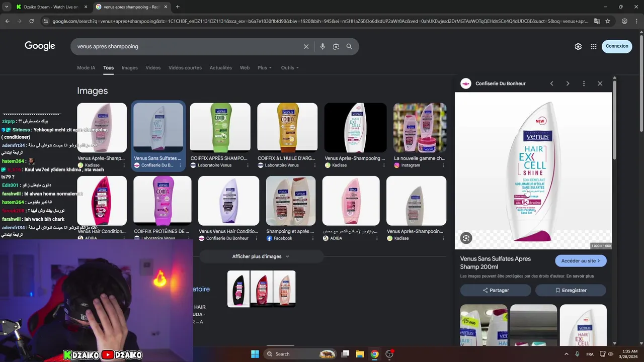Open Venus Après-Shamp Kadisse pink thumbnail
The image size is (644, 362).
point(102,128)
